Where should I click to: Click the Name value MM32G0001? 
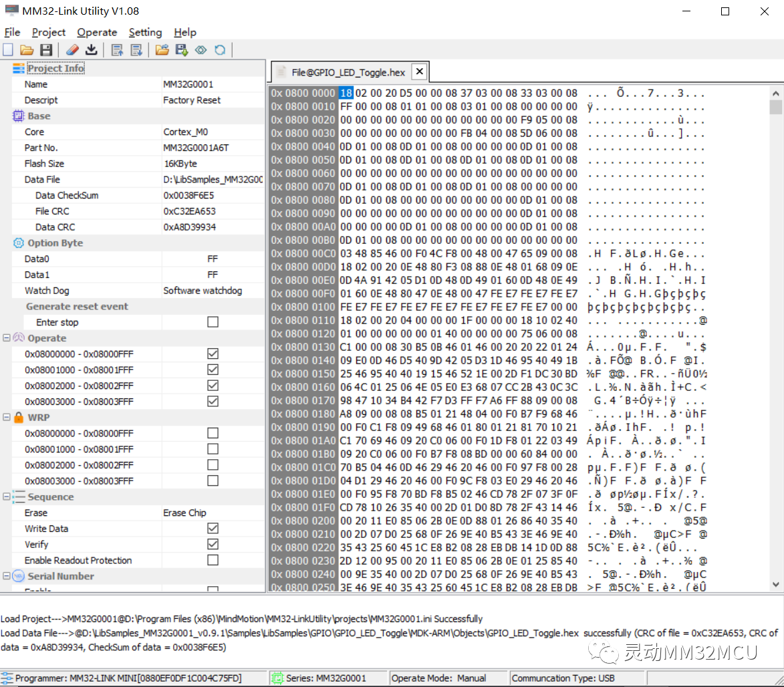click(x=213, y=84)
